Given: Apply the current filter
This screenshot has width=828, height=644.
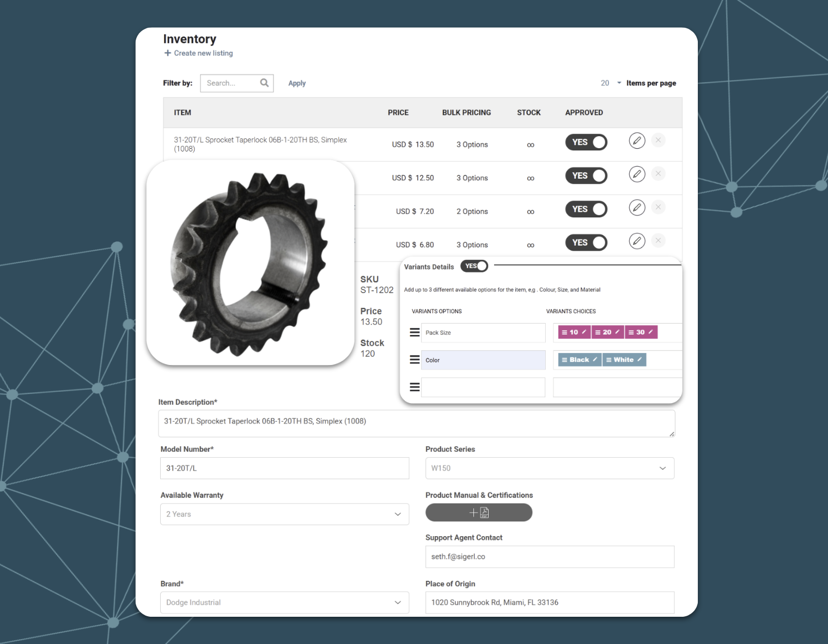Looking at the screenshot, I should pyautogui.click(x=297, y=83).
